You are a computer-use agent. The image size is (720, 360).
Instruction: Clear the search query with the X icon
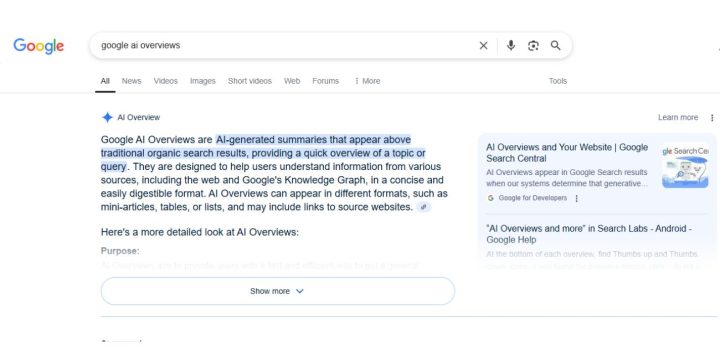click(x=484, y=45)
